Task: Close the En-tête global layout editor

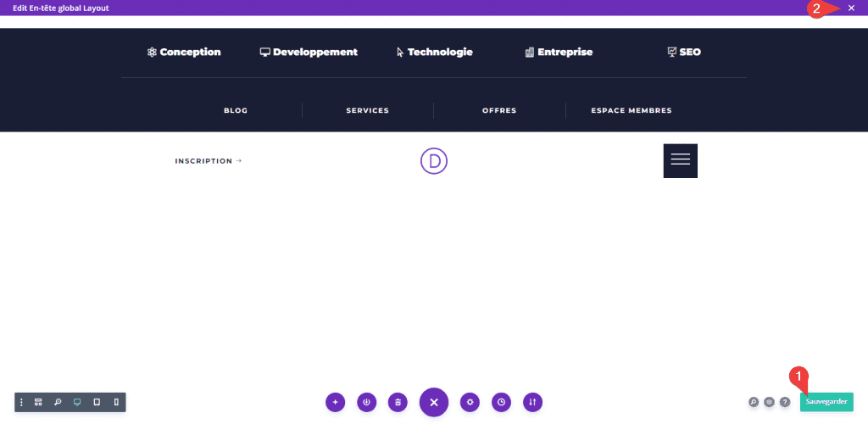Action: pyautogui.click(x=851, y=8)
